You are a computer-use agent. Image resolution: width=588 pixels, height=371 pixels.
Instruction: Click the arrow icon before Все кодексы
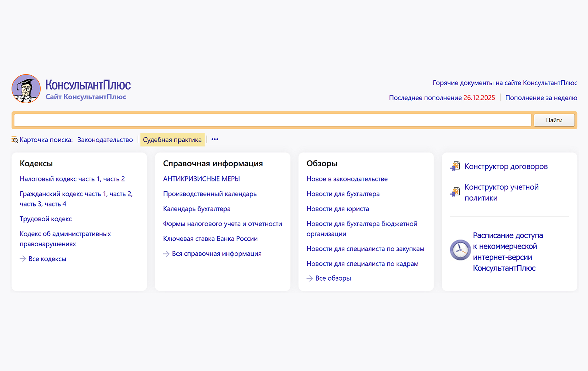pos(23,259)
